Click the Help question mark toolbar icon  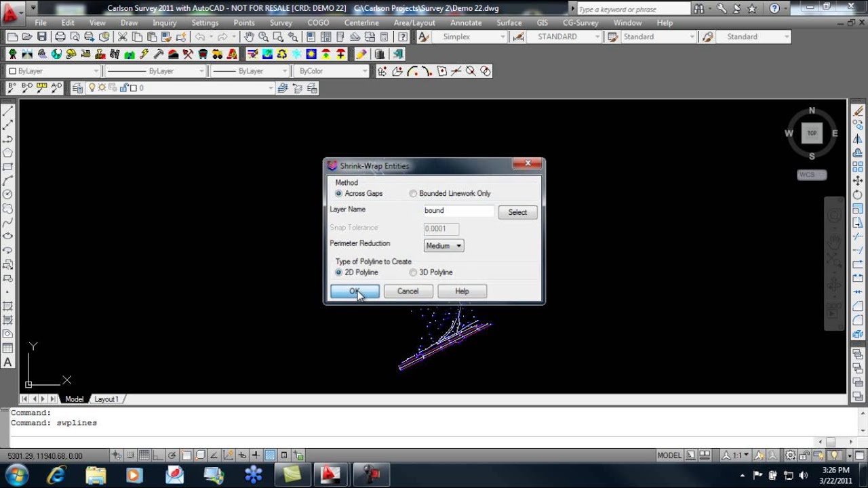(x=403, y=37)
